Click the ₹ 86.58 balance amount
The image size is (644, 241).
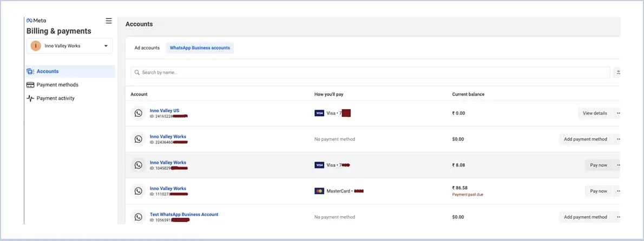click(x=459, y=188)
